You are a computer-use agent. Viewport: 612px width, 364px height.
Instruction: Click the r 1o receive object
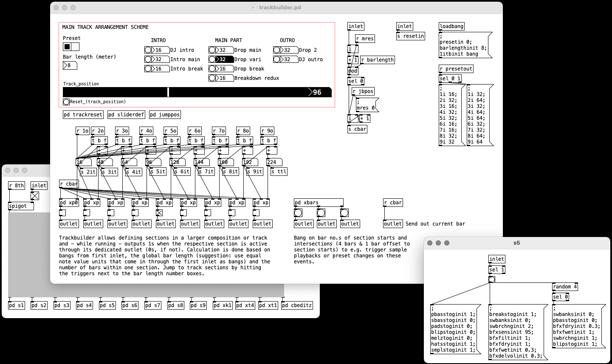[x=83, y=131]
